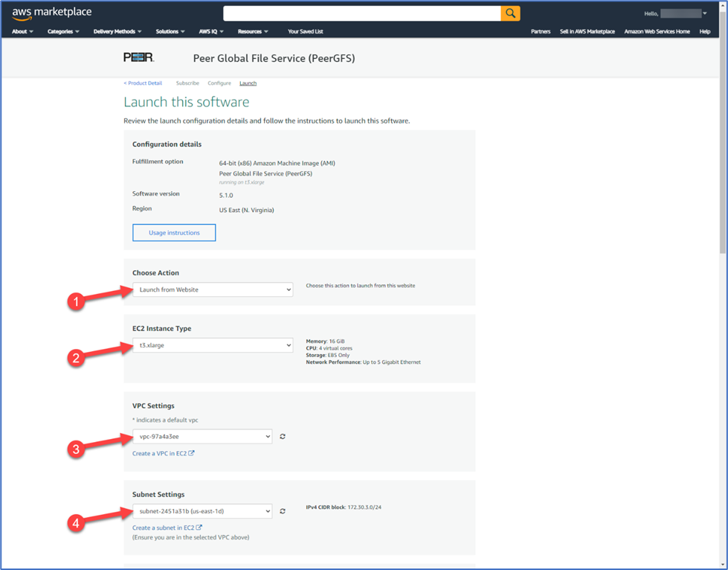The image size is (728, 570).
Task: Click into the Marketplace search field
Action: click(x=361, y=13)
